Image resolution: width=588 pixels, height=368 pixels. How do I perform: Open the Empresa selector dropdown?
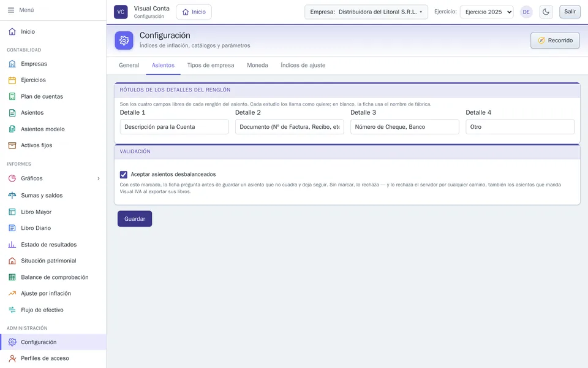366,12
